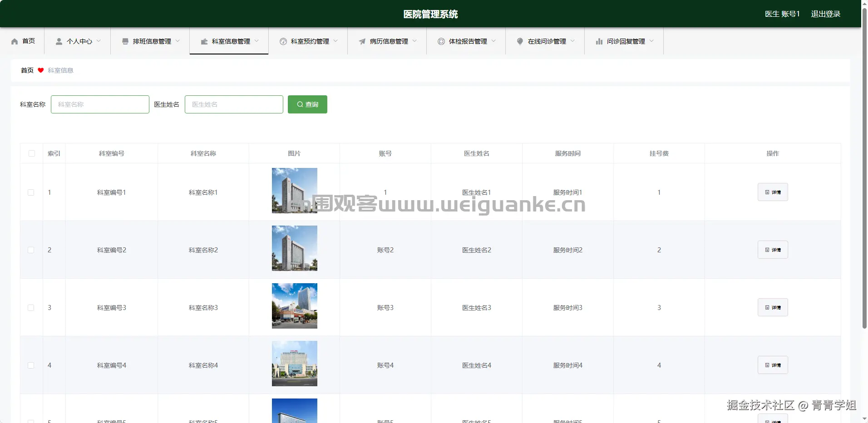Open the 个人中心 menu

pyautogui.click(x=78, y=41)
